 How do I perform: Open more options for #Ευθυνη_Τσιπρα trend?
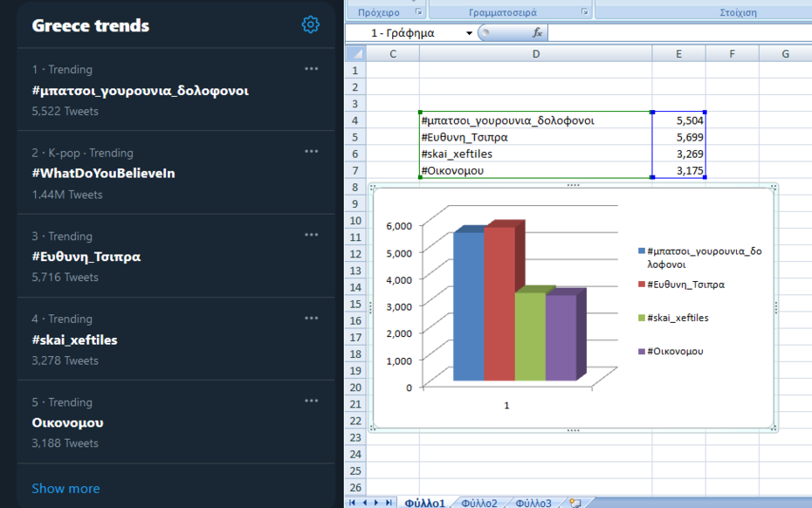click(x=311, y=235)
